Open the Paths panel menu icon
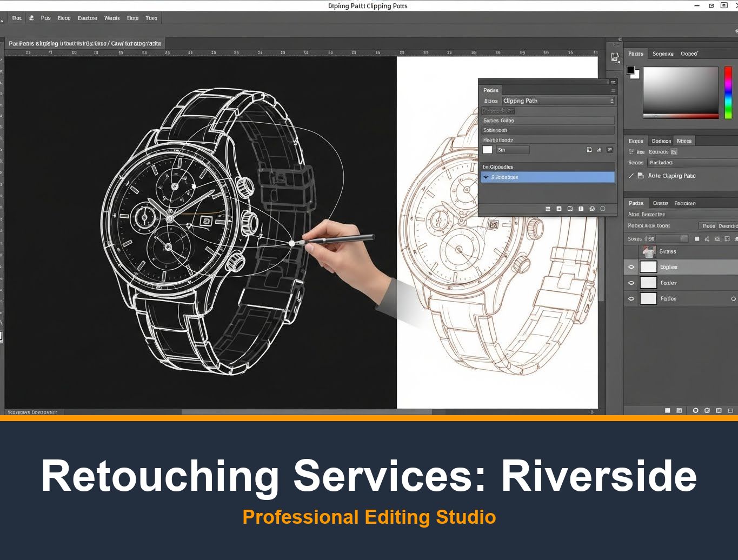 [x=613, y=90]
